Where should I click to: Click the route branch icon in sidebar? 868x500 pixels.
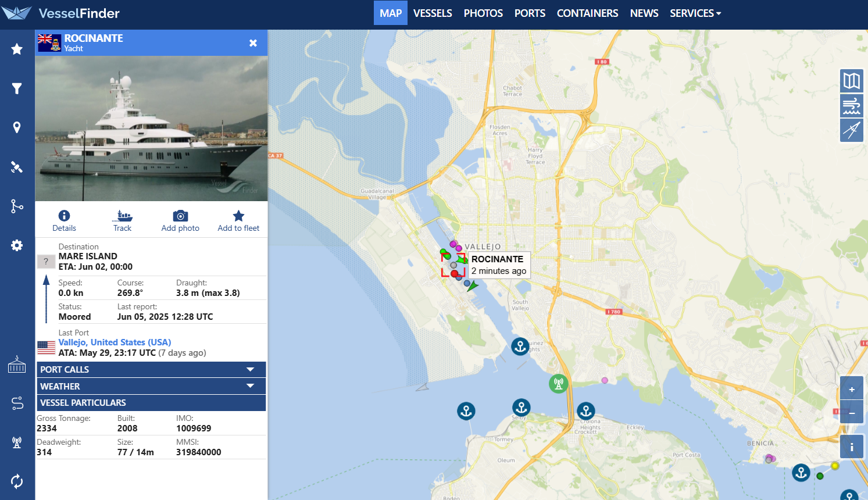click(x=17, y=206)
